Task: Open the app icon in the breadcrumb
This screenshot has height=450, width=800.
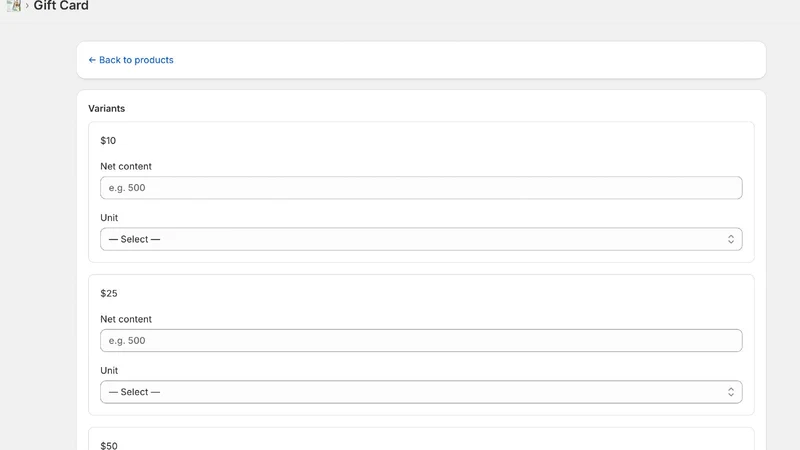Action: [x=14, y=6]
